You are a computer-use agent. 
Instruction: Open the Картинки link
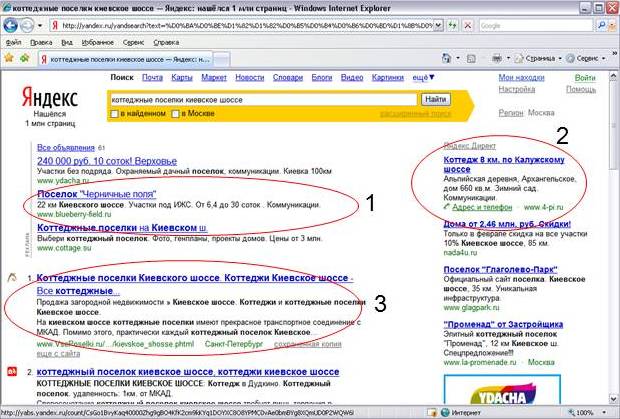[388, 77]
